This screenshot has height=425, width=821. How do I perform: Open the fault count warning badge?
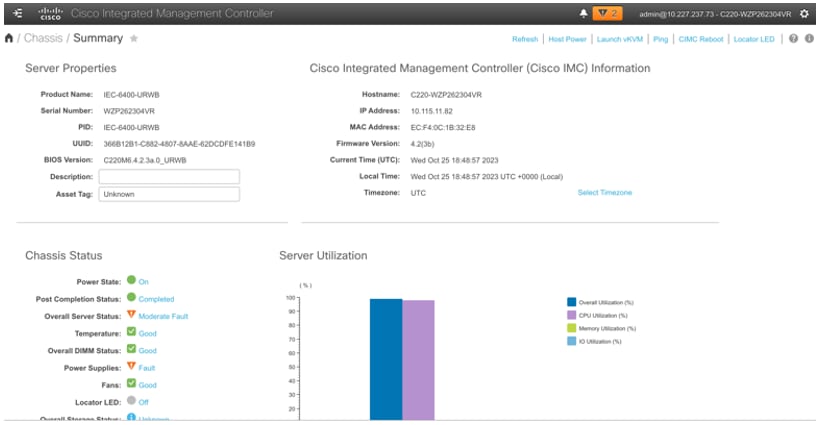click(607, 14)
